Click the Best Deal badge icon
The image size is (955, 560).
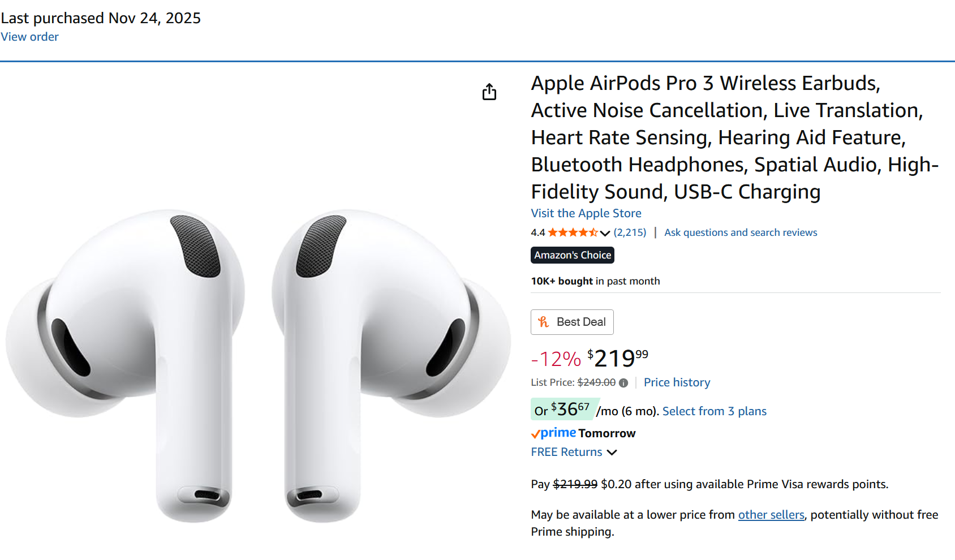coord(544,322)
